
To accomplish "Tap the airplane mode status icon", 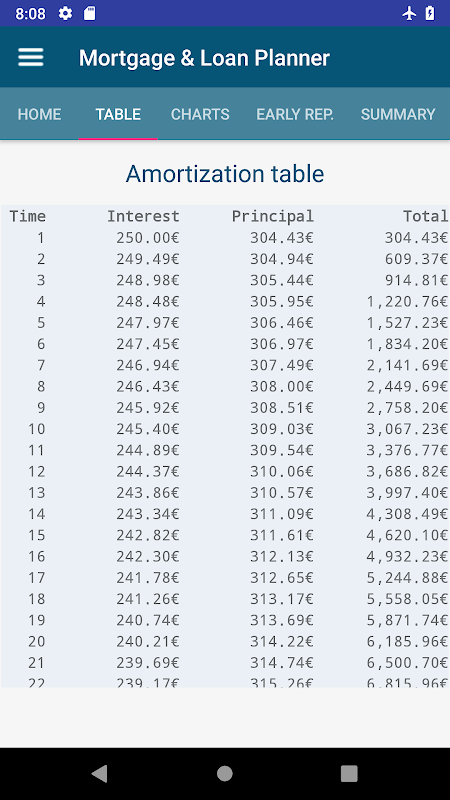I will pos(409,13).
